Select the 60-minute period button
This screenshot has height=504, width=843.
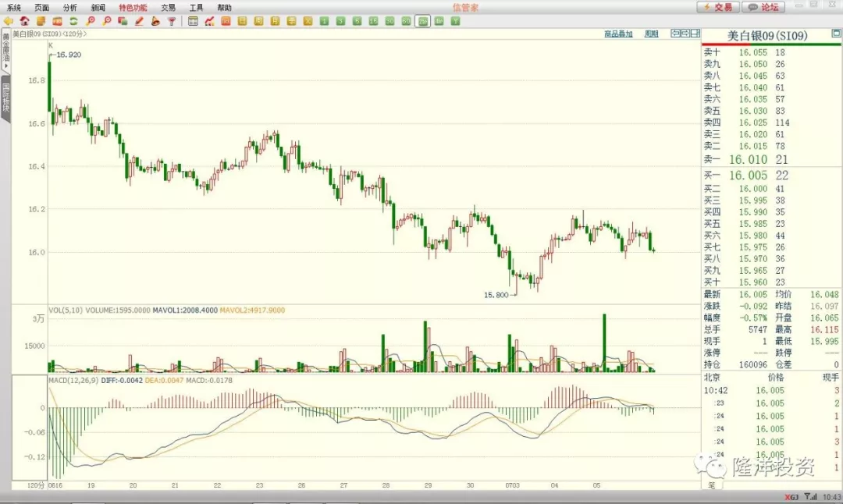point(406,21)
